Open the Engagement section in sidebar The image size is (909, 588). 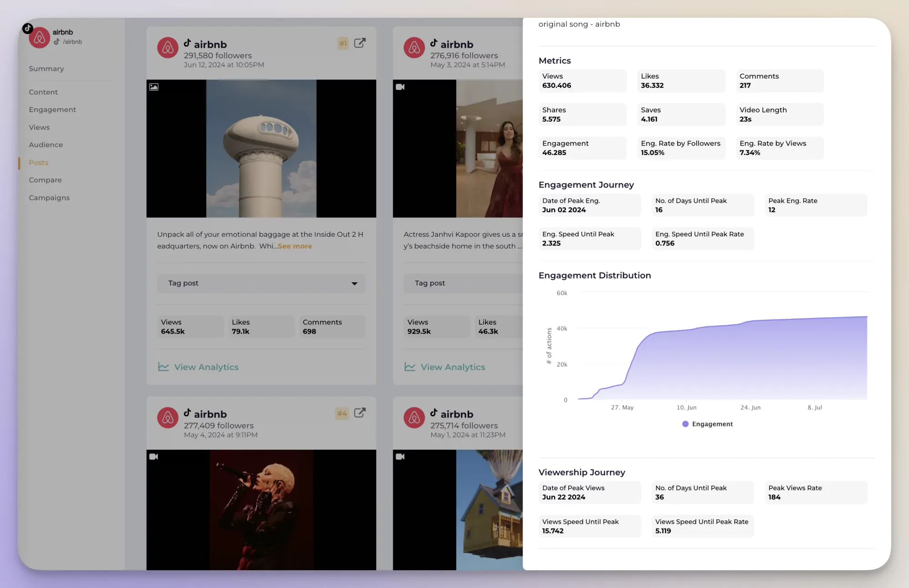[52, 110]
